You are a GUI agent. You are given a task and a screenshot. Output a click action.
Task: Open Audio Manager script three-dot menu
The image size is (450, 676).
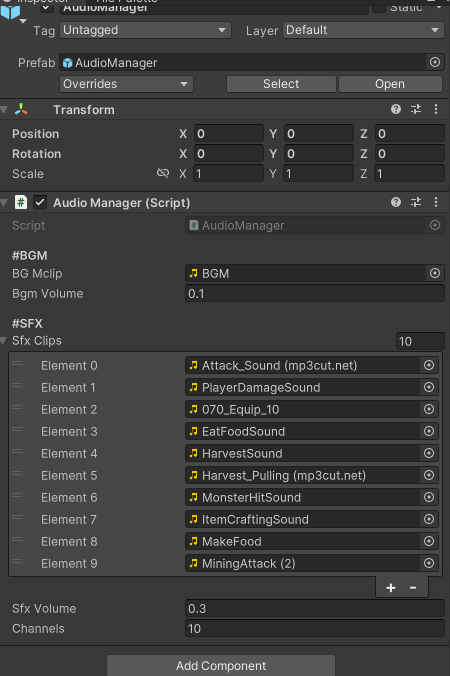click(436, 202)
